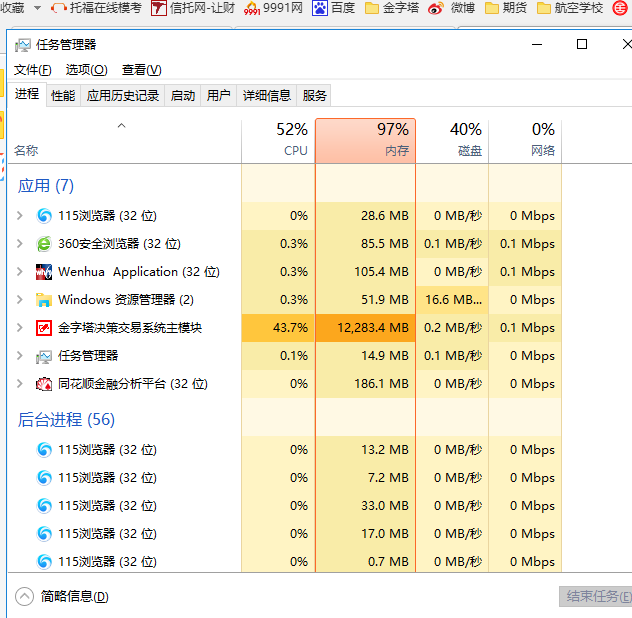Click icon of background 115浏览器 using 0.7 MB
This screenshot has width=632, height=618.
tap(44, 562)
